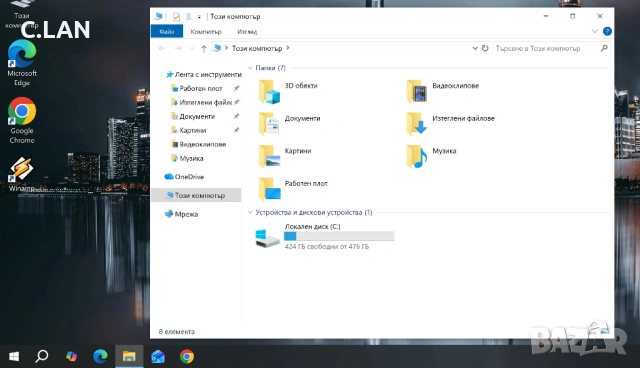Screen dimensions: 640x368
Task: Expand the ribbon with the chevron
Action: (x=595, y=31)
